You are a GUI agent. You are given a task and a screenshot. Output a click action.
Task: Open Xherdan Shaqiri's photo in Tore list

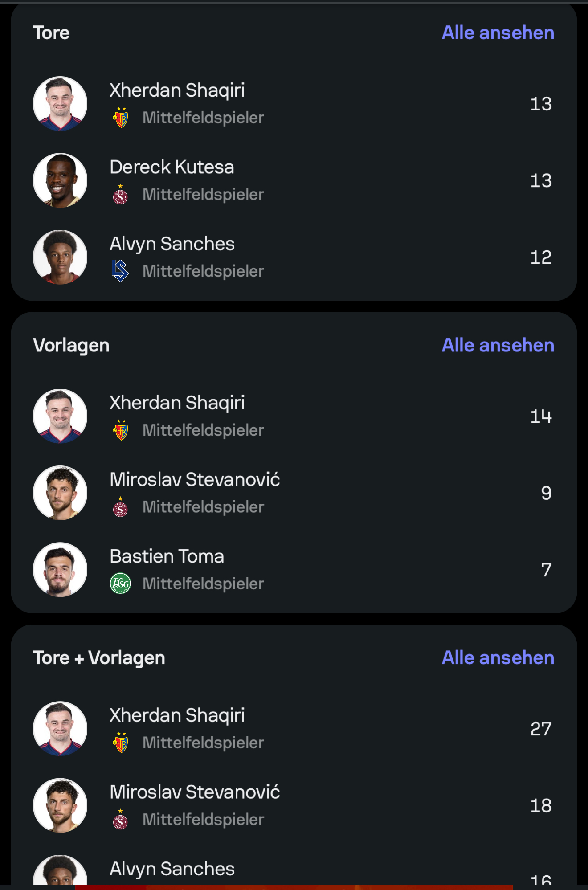(x=60, y=103)
